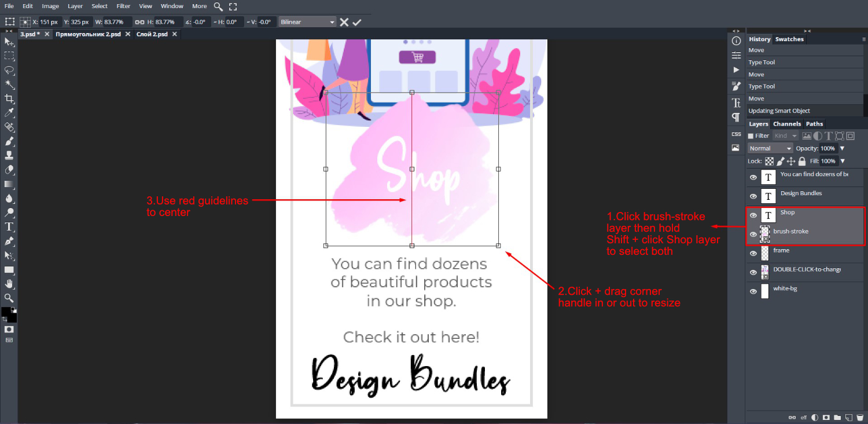
Task: Enable the layer Filter checkbox
Action: [x=751, y=136]
